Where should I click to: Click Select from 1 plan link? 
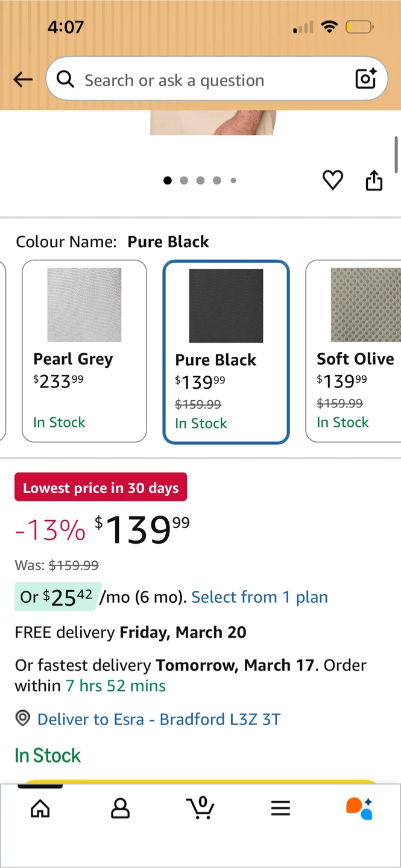(259, 597)
